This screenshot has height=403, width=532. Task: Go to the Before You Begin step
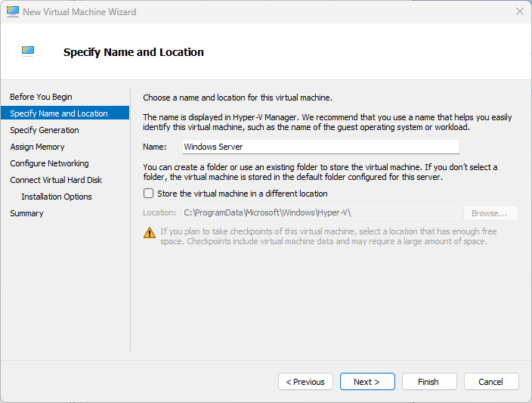tap(41, 97)
